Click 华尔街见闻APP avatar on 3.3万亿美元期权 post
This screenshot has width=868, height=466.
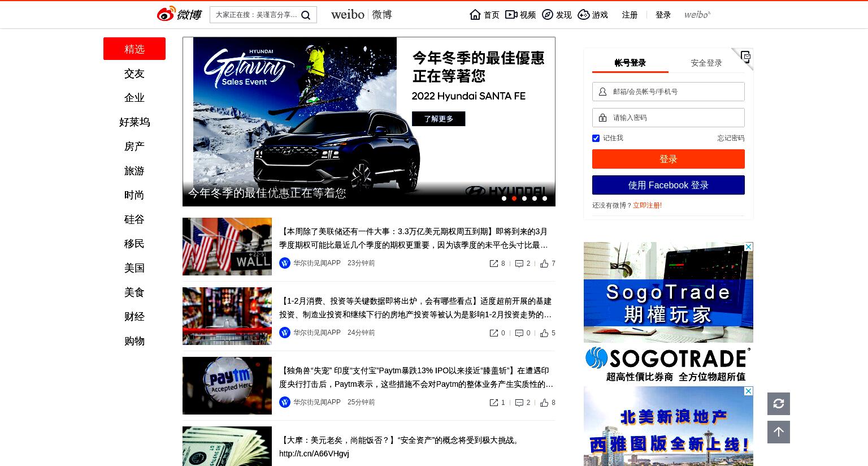[x=285, y=263]
